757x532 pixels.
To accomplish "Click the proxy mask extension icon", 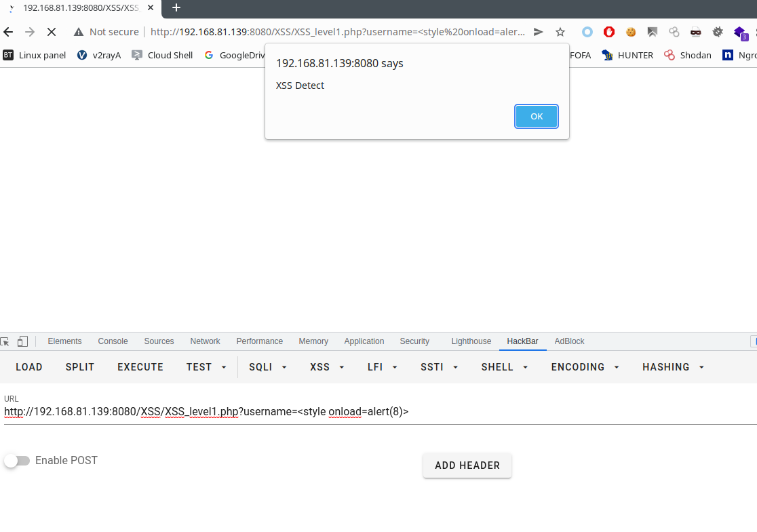I will (x=696, y=31).
